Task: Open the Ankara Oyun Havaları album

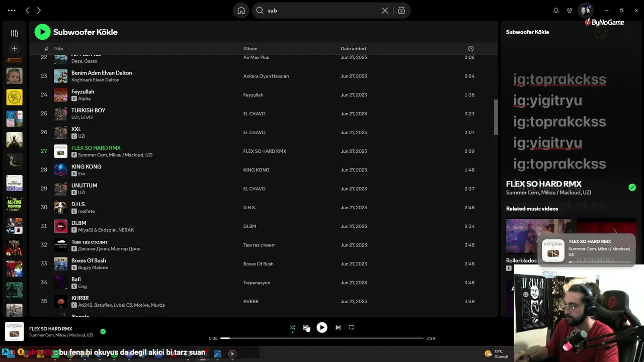Action: pyautogui.click(x=266, y=76)
